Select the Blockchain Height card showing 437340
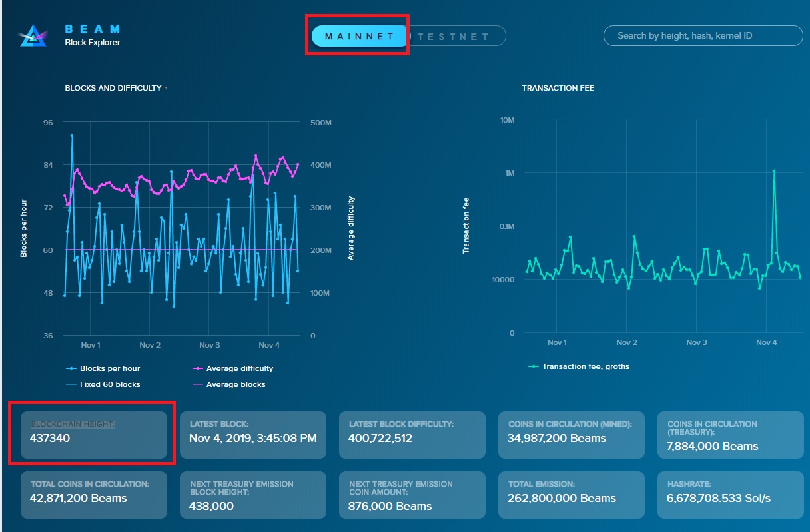Image resolution: width=810 pixels, height=532 pixels. [x=94, y=435]
